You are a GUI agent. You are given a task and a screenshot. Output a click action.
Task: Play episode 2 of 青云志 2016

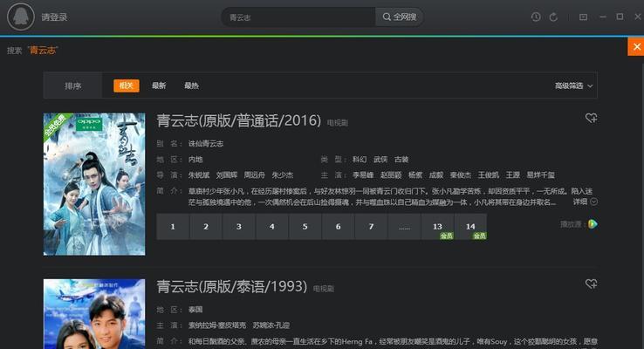coord(206,226)
